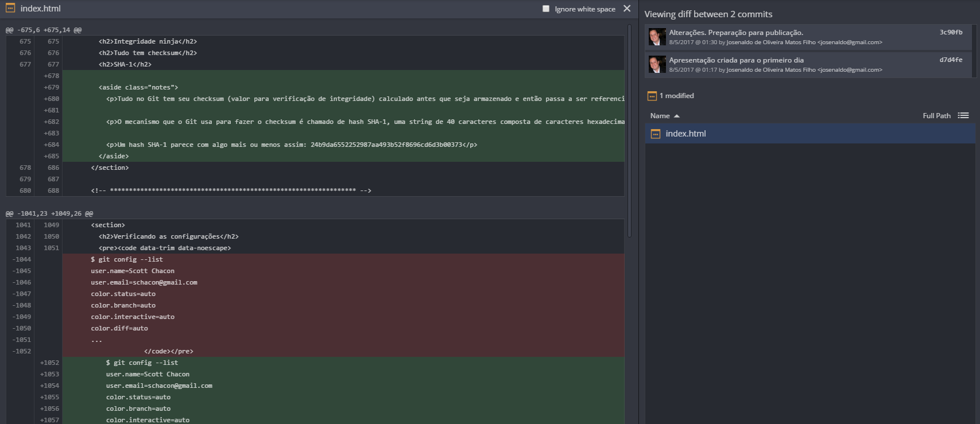Image resolution: width=980 pixels, height=424 pixels.
Task: Click the hunk header '@@ -1041,23 +1049,26 @@'
Action: pyautogui.click(x=49, y=213)
